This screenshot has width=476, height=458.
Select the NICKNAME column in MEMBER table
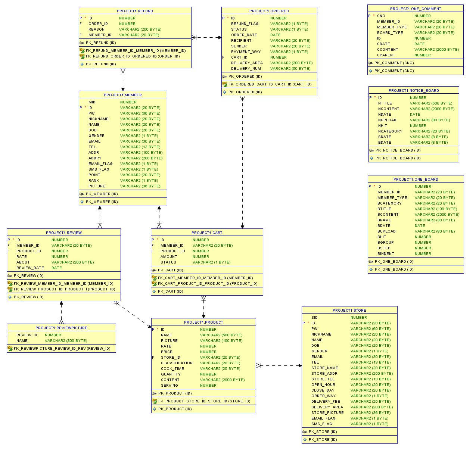98,119
